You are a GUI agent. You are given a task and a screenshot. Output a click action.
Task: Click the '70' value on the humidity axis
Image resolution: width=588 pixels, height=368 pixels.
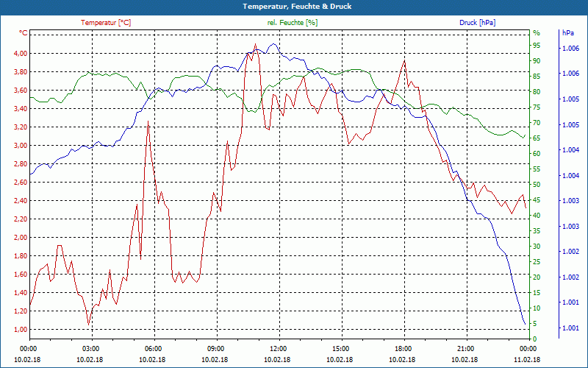pyautogui.click(x=537, y=123)
